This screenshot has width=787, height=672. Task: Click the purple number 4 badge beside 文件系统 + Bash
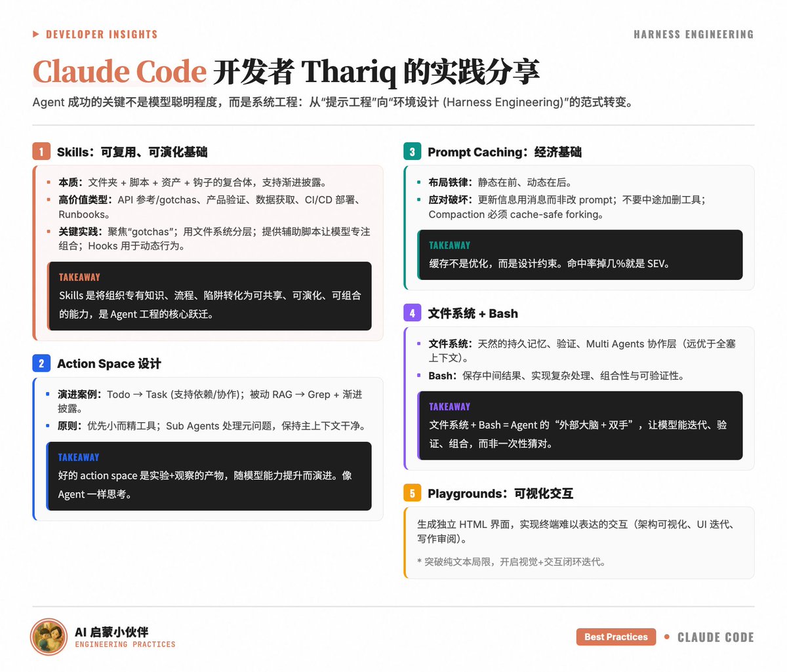(412, 313)
